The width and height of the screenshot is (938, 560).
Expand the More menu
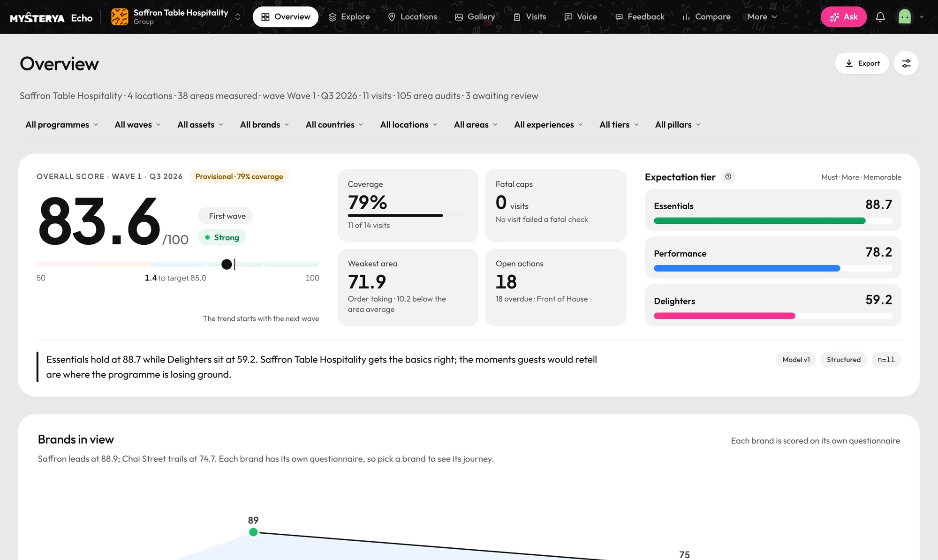762,17
